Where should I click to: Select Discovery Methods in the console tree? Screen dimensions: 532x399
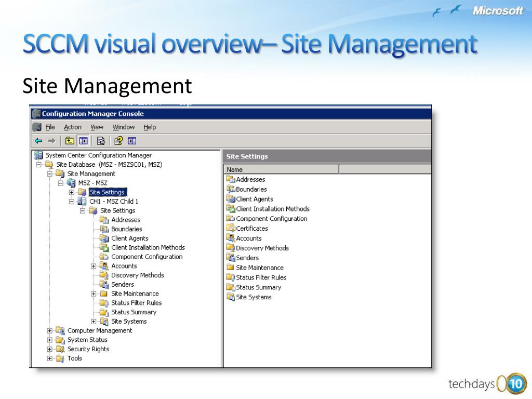pos(137,275)
